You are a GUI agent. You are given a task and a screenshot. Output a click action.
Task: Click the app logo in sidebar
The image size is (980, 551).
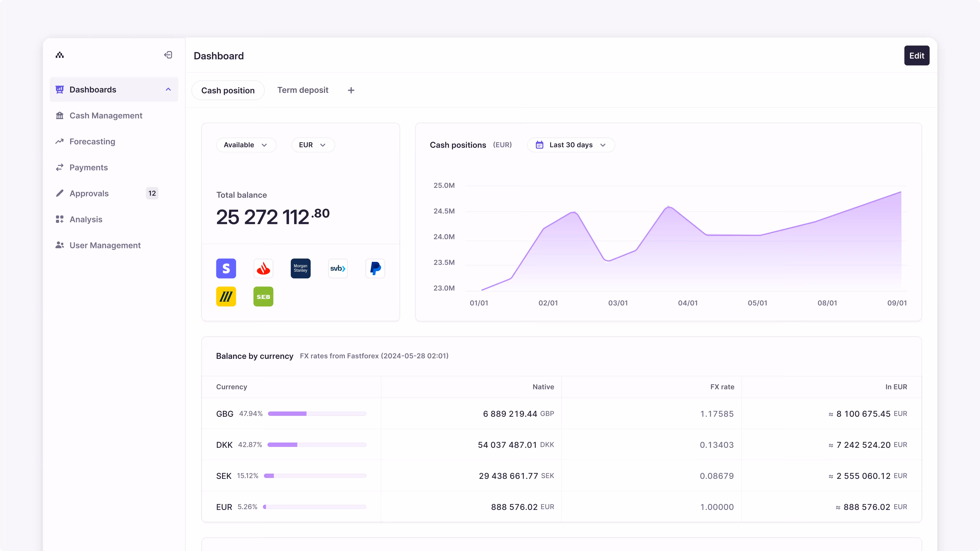pos(60,55)
